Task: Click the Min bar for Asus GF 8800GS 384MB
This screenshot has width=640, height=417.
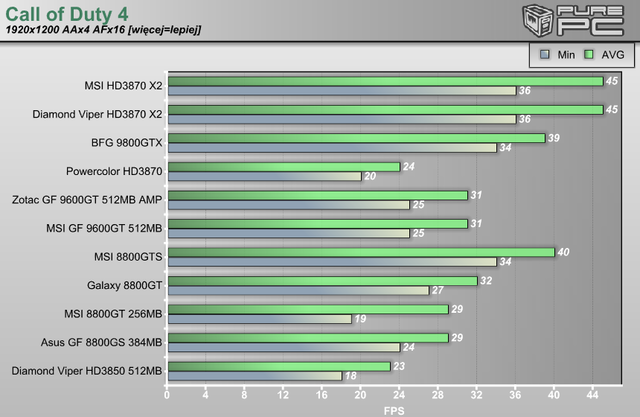Action: [284, 347]
